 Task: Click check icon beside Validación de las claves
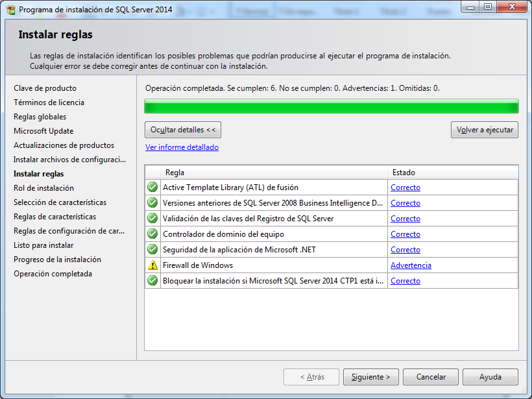(152, 218)
